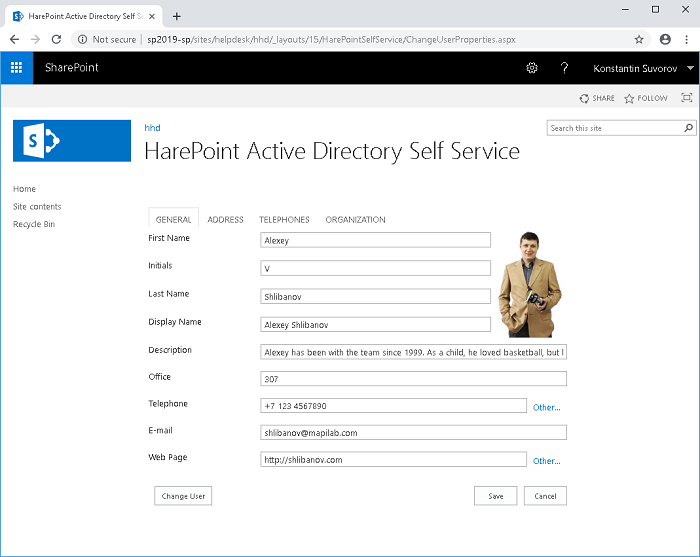Open the SharePoint app launcher grid
This screenshot has width=700, height=557.
pos(17,67)
